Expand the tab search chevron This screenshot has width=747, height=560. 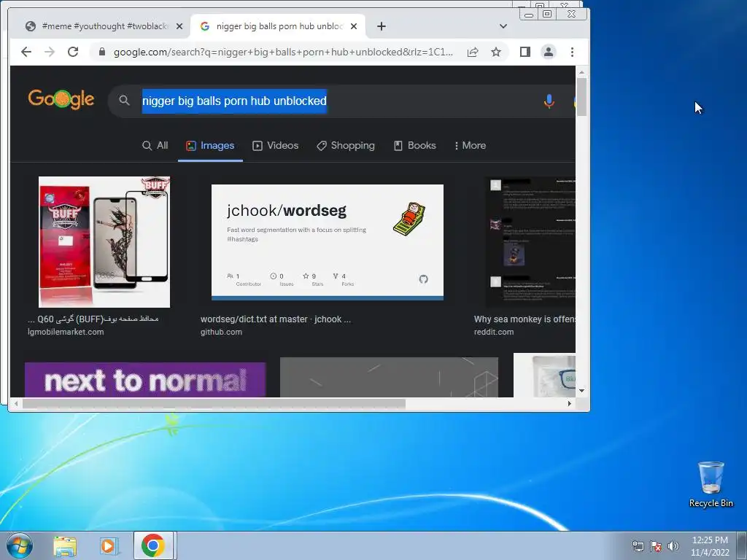click(x=503, y=26)
